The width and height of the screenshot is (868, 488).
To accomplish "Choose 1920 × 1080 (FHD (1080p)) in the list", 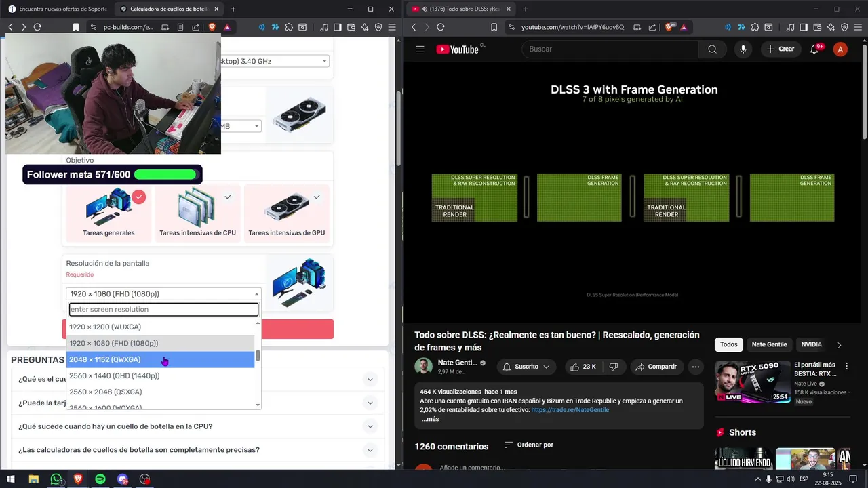I will coord(160,343).
